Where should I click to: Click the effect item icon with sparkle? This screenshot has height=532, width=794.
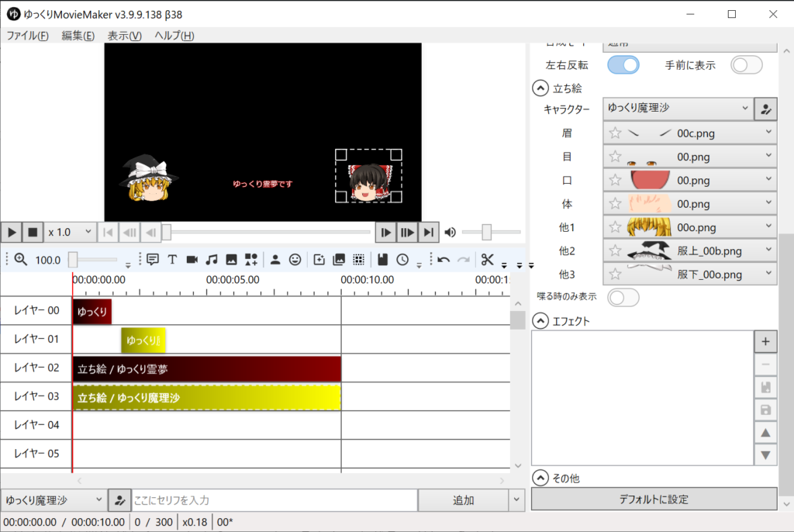click(x=319, y=260)
